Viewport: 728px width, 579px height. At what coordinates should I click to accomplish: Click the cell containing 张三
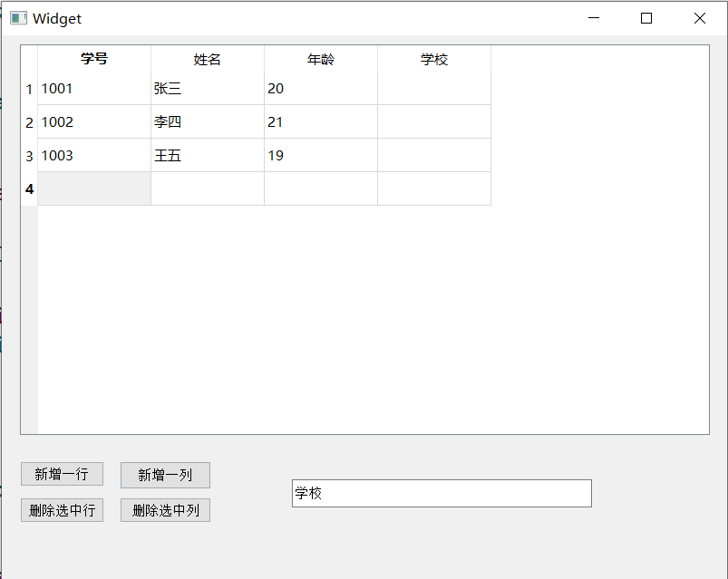click(208, 88)
